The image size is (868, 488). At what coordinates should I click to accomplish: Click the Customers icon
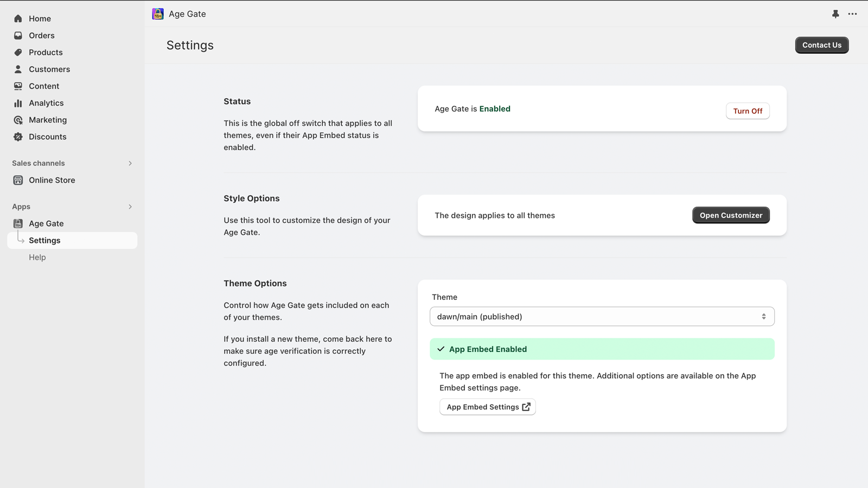point(18,69)
